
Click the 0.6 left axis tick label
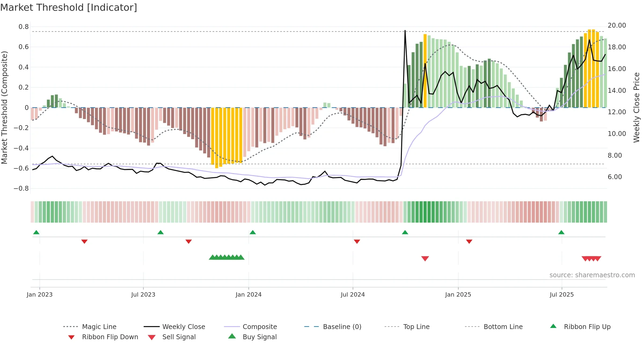pyautogui.click(x=24, y=47)
